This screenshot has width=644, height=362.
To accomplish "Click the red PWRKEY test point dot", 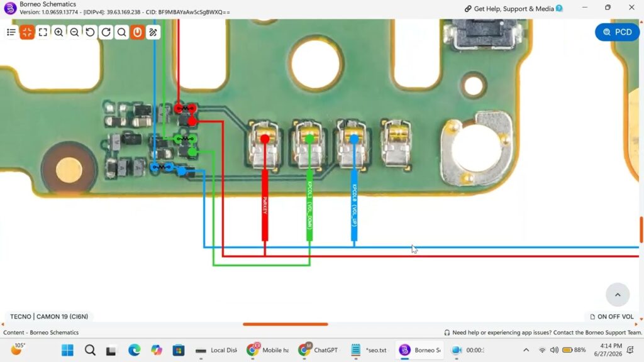I will coord(265,139).
